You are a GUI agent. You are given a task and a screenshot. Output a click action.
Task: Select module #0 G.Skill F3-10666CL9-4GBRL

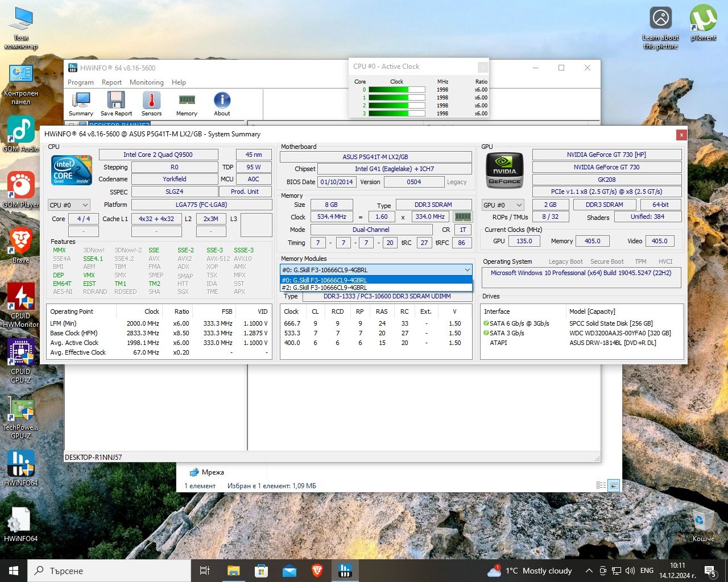(376, 280)
